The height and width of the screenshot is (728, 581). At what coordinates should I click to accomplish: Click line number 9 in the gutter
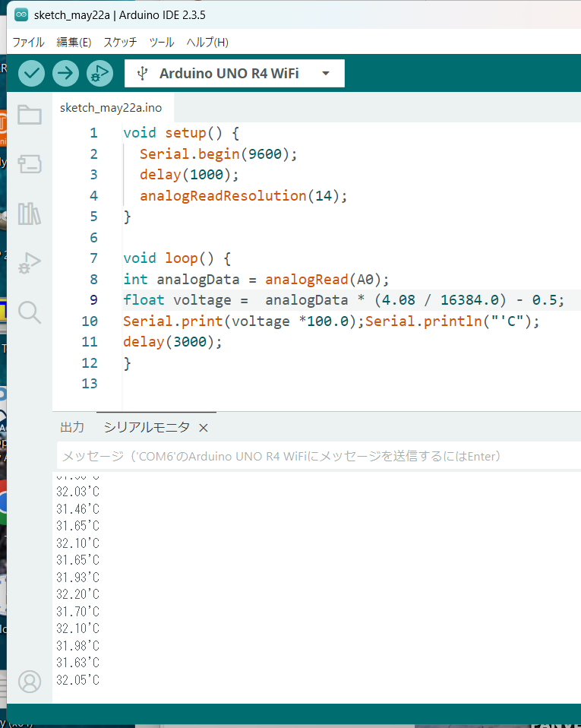[x=93, y=300]
